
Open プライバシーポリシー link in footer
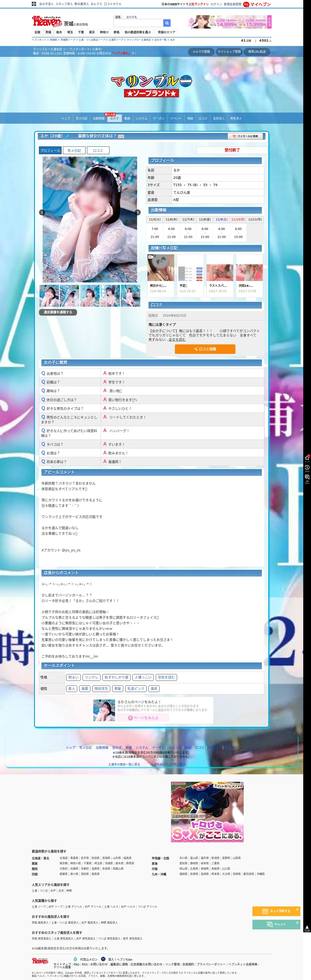pyautogui.click(x=211, y=965)
